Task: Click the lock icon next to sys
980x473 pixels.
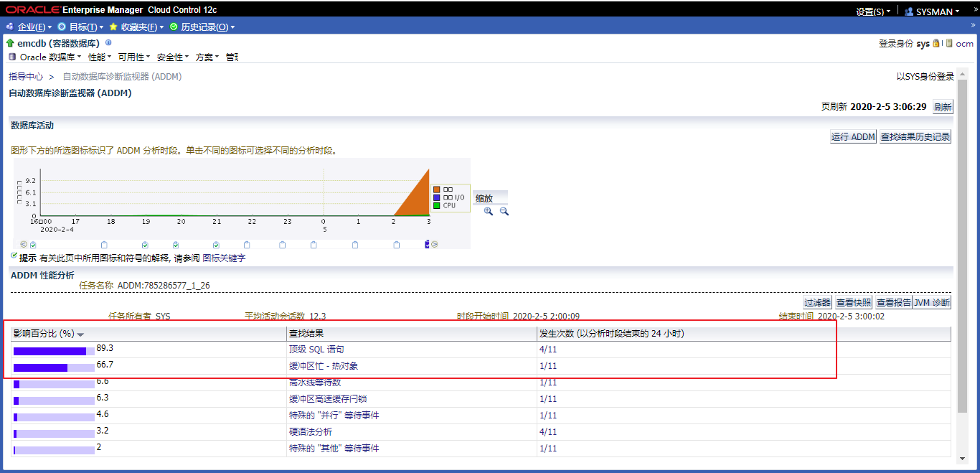Action: 936,43
